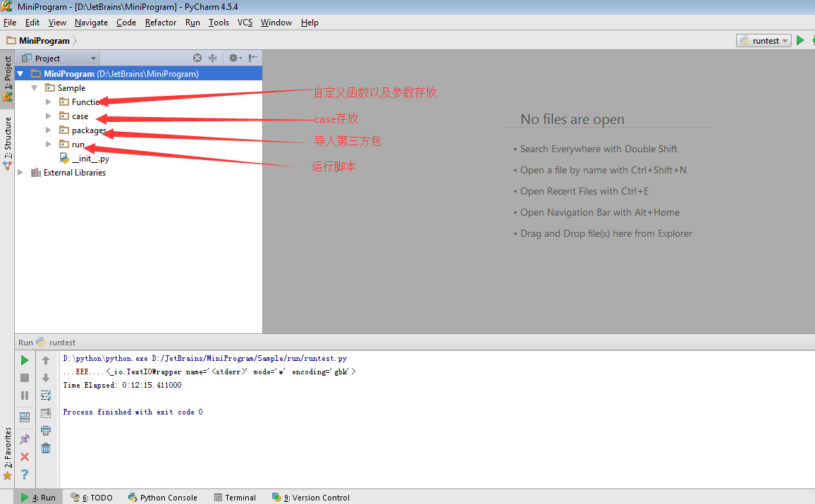Click Collapse All icon in Project panel

tap(213, 59)
